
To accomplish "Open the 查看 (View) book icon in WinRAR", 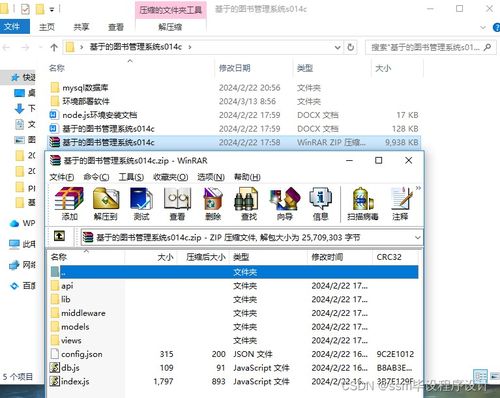I will (177, 204).
